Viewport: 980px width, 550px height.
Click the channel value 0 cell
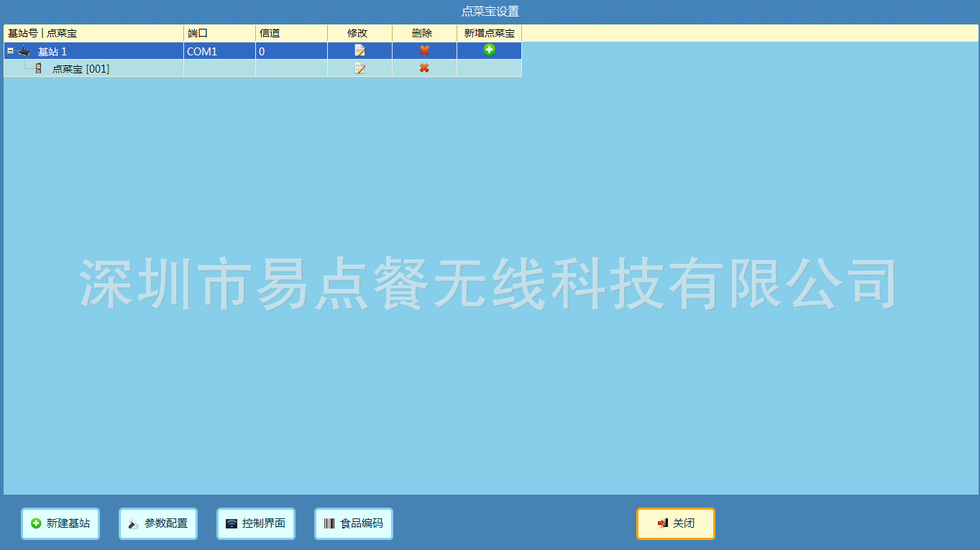[x=291, y=51]
